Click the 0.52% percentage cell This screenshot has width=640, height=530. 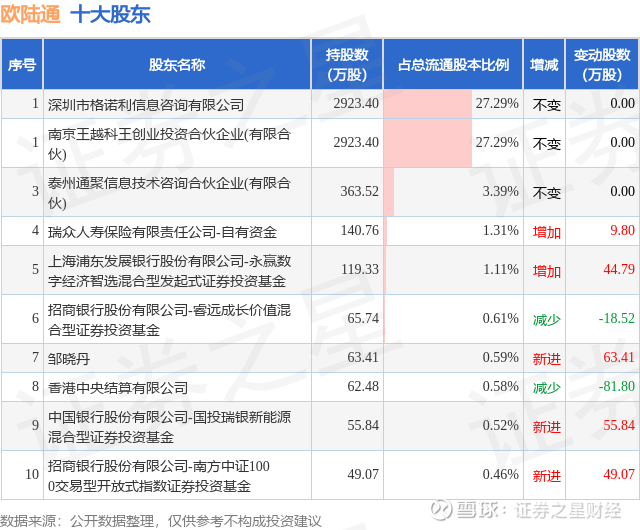point(500,425)
